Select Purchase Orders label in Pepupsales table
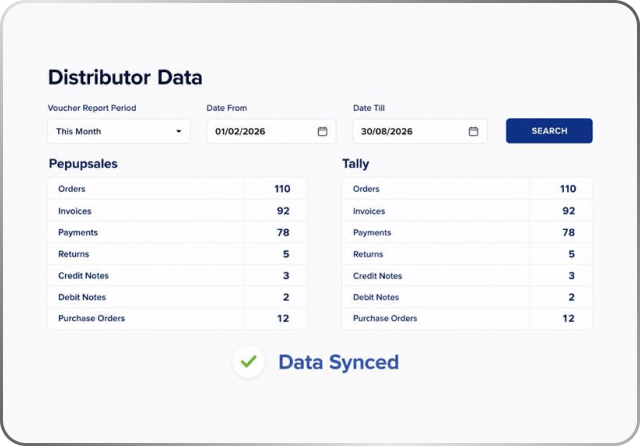640x446 pixels. [91, 318]
